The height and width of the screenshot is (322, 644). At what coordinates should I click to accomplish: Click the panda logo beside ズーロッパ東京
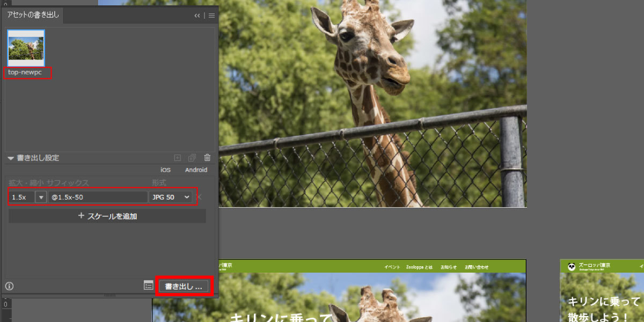pyautogui.click(x=571, y=267)
